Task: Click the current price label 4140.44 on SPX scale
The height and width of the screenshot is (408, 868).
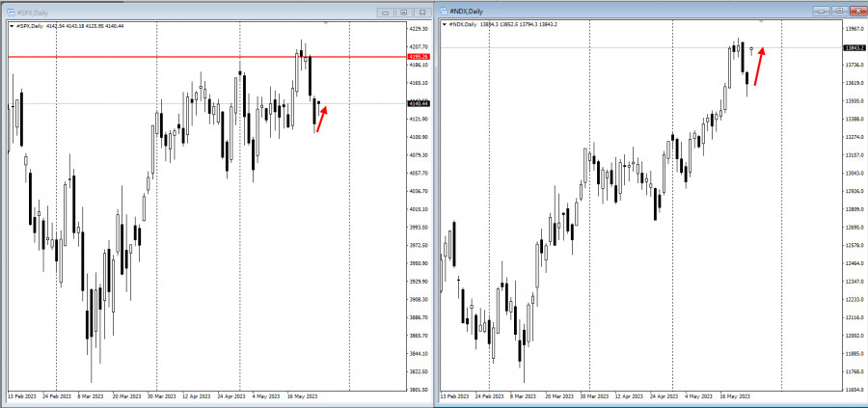Action: pyautogui.click(x=418, y=103)
